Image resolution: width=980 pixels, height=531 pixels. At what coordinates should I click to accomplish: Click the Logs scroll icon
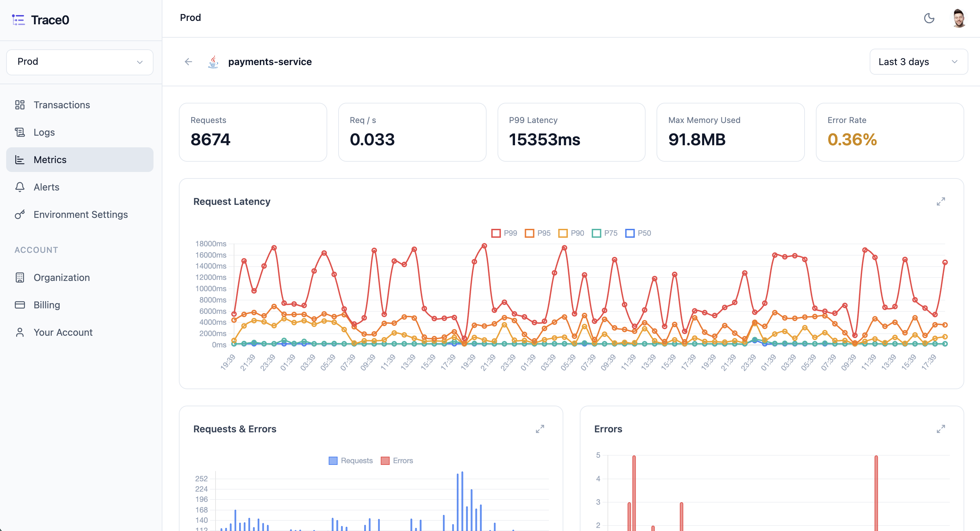tap(20, 132)
